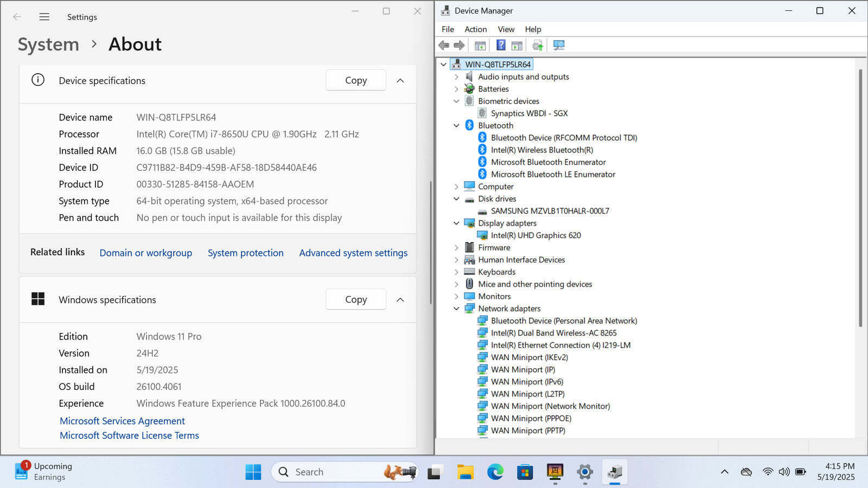Open the Action menu

click(476, 29)
